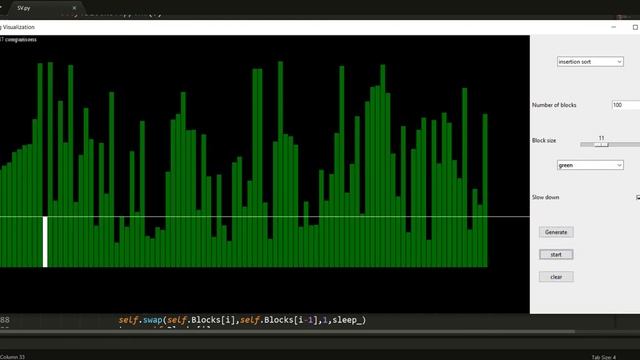Click the Block size slider handle

601,144
